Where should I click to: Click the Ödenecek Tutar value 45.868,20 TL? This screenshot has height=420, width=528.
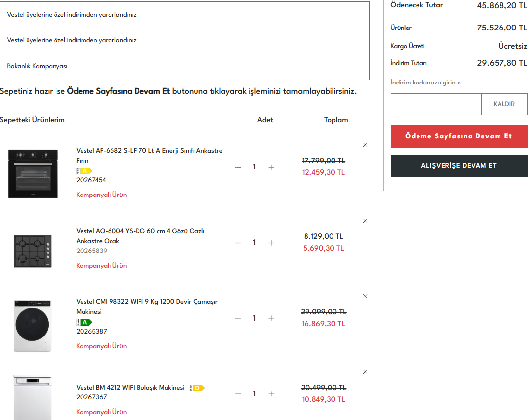502,6
